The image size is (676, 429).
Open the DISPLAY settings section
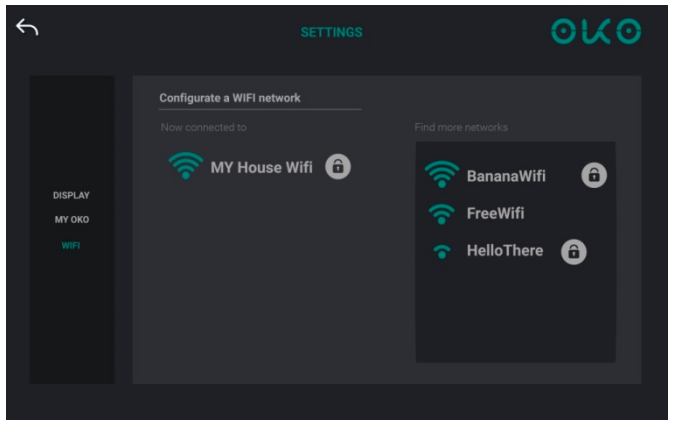point(71,195)
